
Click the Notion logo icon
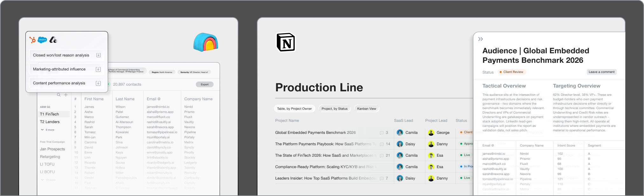pyautogui.click(x=286, y=42)
